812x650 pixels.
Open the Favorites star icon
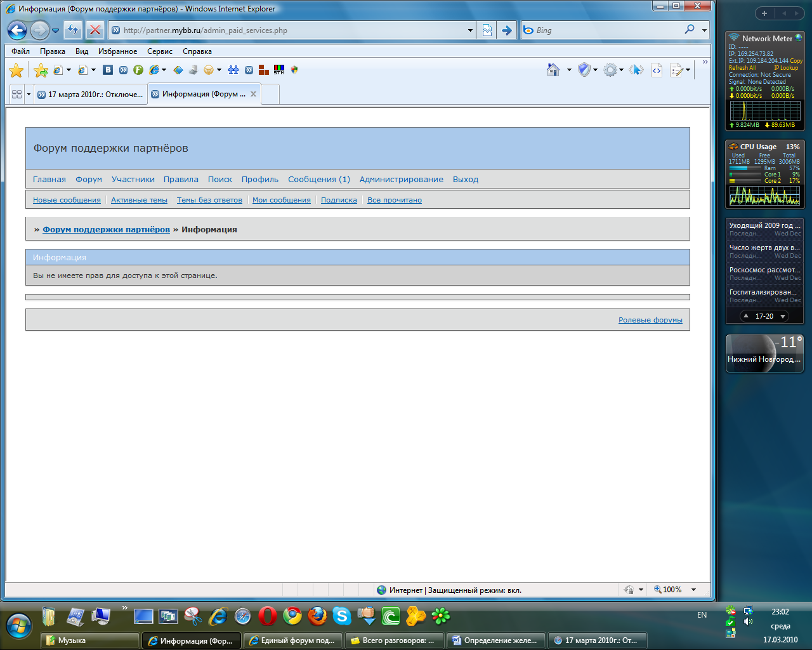[16, 70]
